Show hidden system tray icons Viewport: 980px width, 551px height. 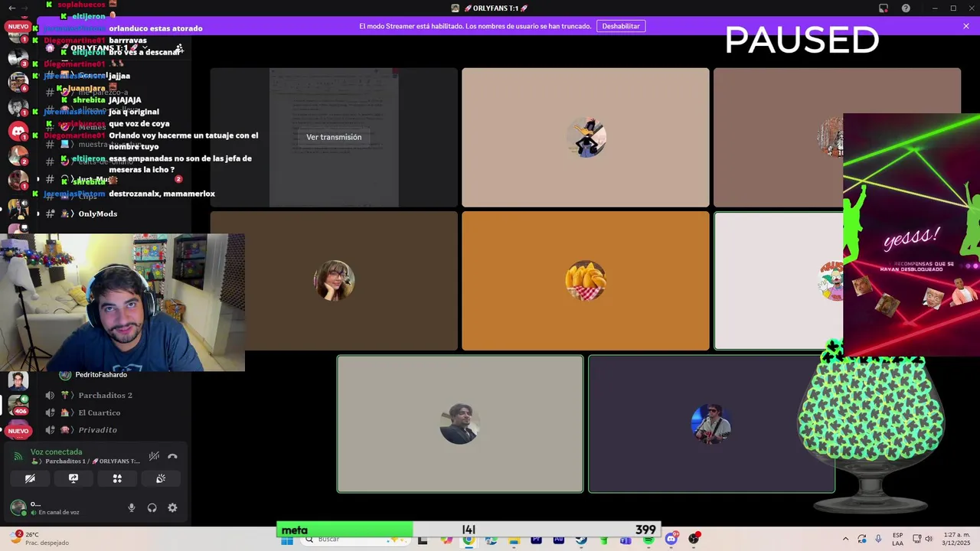coord(845,539)
